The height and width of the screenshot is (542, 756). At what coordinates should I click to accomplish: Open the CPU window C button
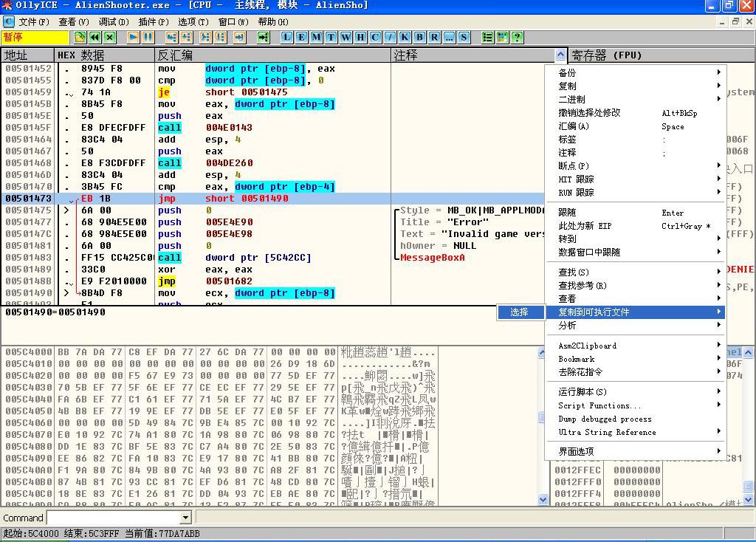375,37
